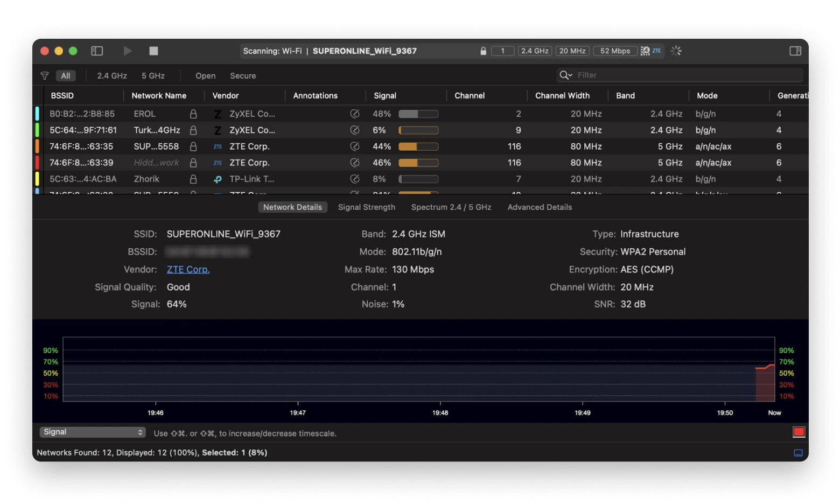The image size is (840, 504).
Task: Click annotation icon in SUP...5558 row
Action: [x=355, y=146]
